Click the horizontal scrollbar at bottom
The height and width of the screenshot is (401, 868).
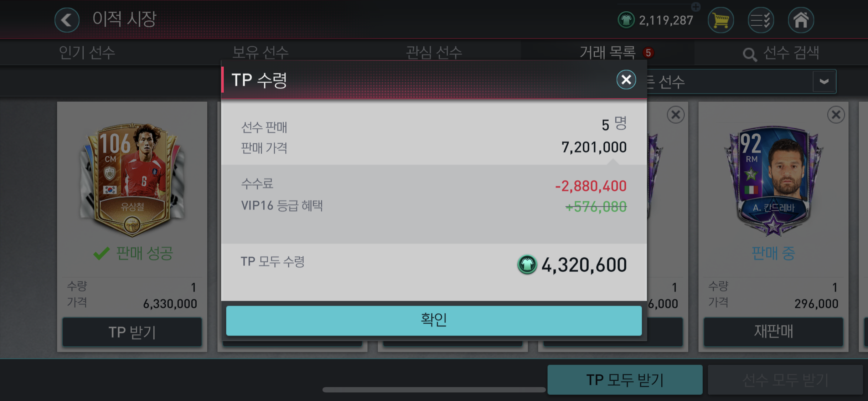pyautogui.click(x=434, y=390)
